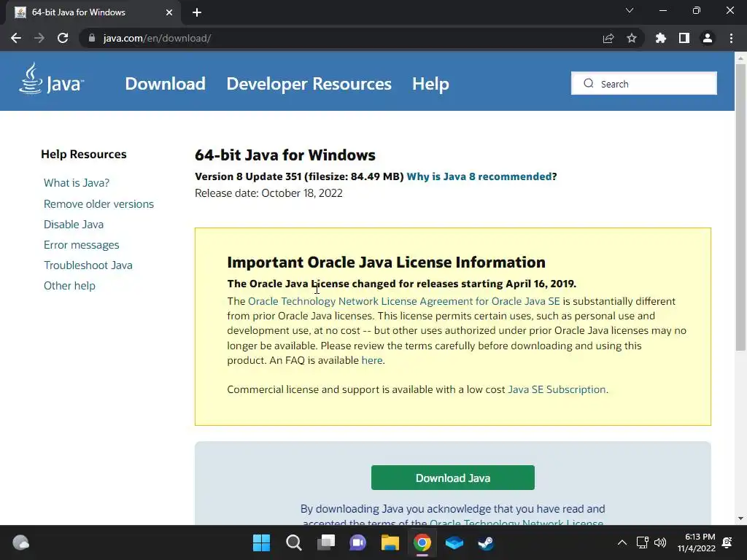Click the 'Help Resources' sidebar heading
The image size is (747, 560).
(x=84, y=155)
